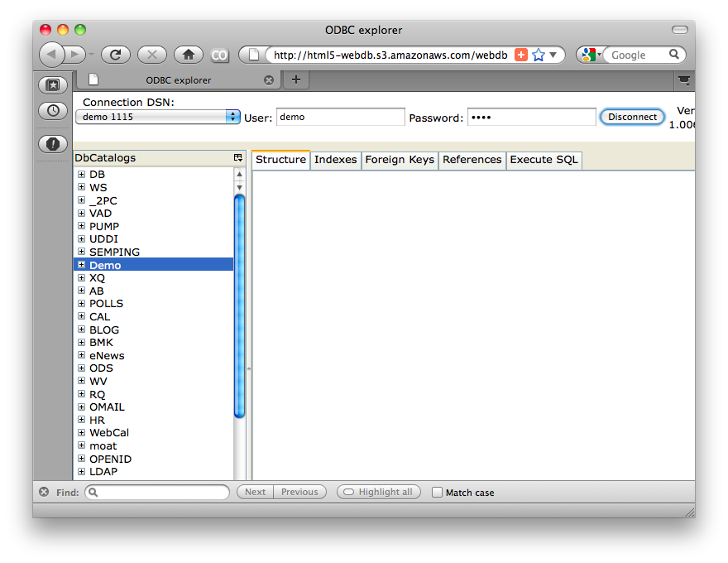Open the bookmarks sidebar panel
The height and width of the screenshot is (563, 728).
53,85
